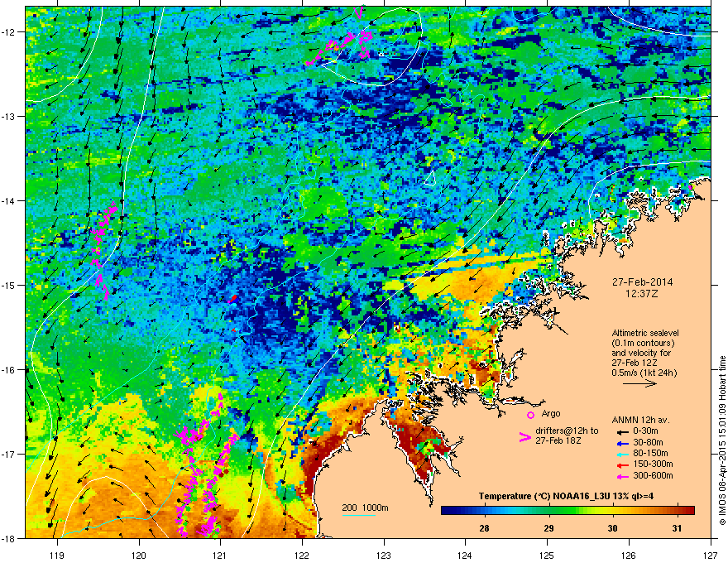Click latitude axis label '-13'
Screen dimensions: 728x563
click(x=9, y=117)
